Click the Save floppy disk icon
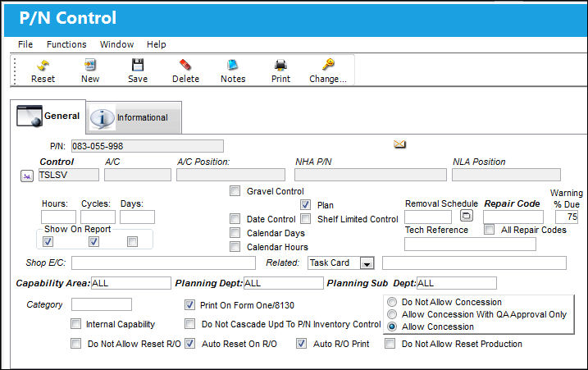 138,66
